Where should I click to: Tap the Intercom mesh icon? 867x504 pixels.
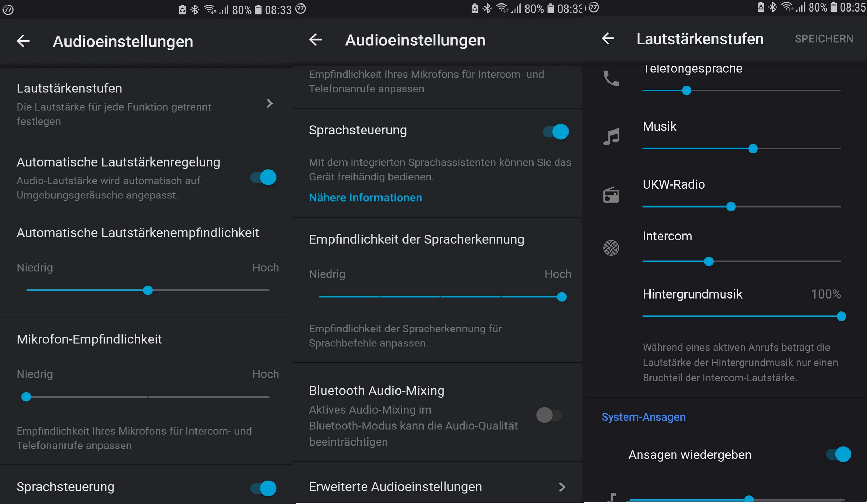[x=611, y=248]
